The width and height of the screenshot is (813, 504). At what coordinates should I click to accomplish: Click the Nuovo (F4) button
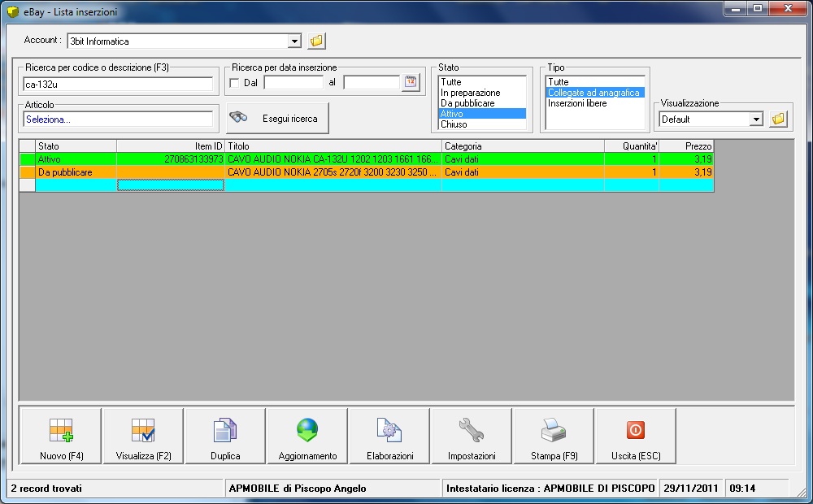click(x=61, y=436)
